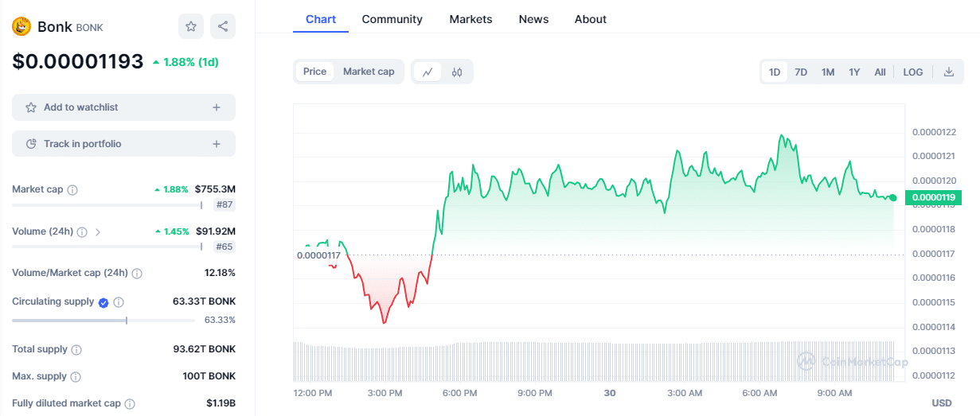Expand Track in portfolio plus sign

click(217, 144)
